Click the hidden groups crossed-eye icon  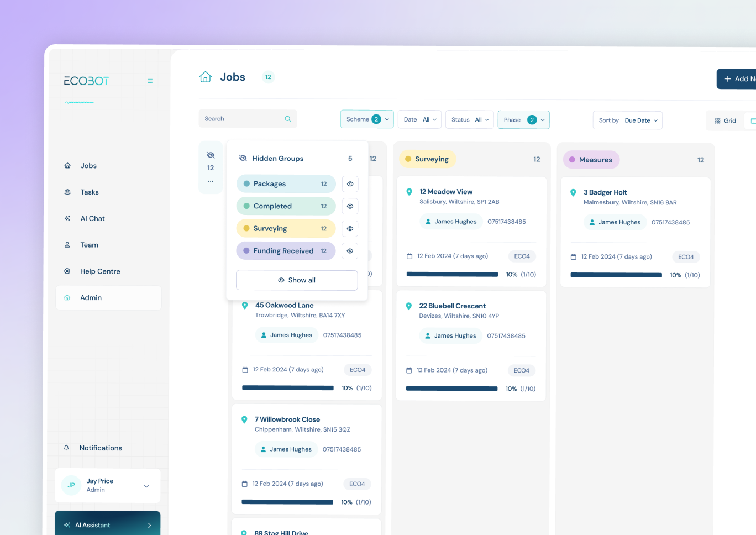(211, 155)
